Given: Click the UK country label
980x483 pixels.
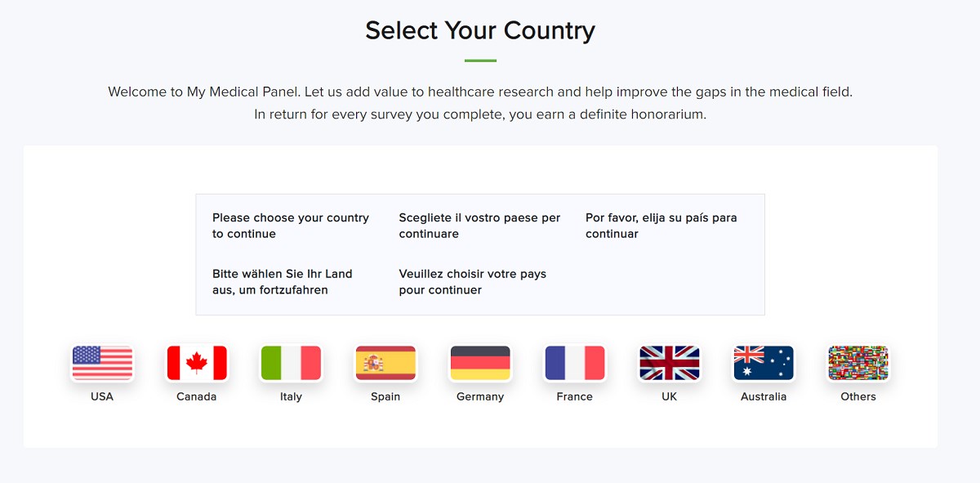Looking at the screenshot, I should pos(670,396).
